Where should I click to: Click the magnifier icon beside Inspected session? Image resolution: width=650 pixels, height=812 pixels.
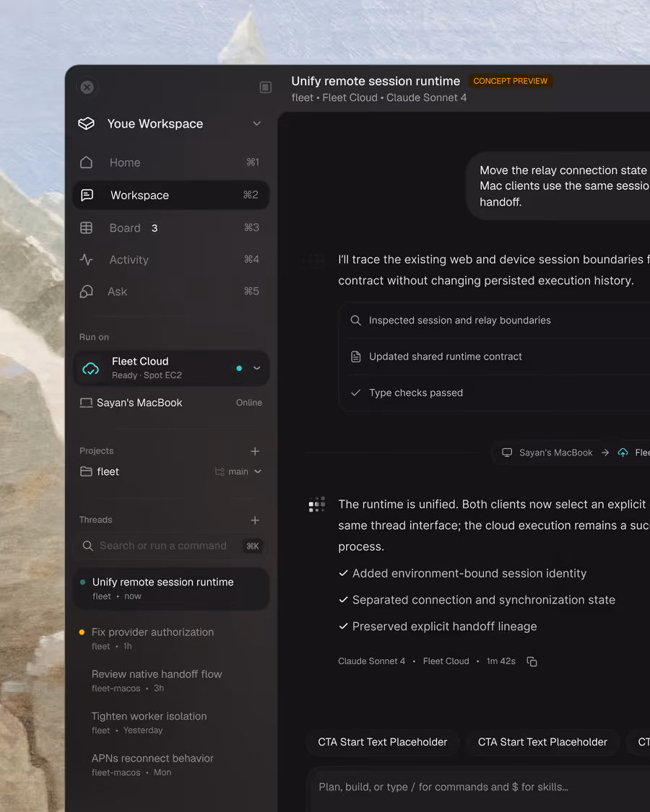click(355, 320)
